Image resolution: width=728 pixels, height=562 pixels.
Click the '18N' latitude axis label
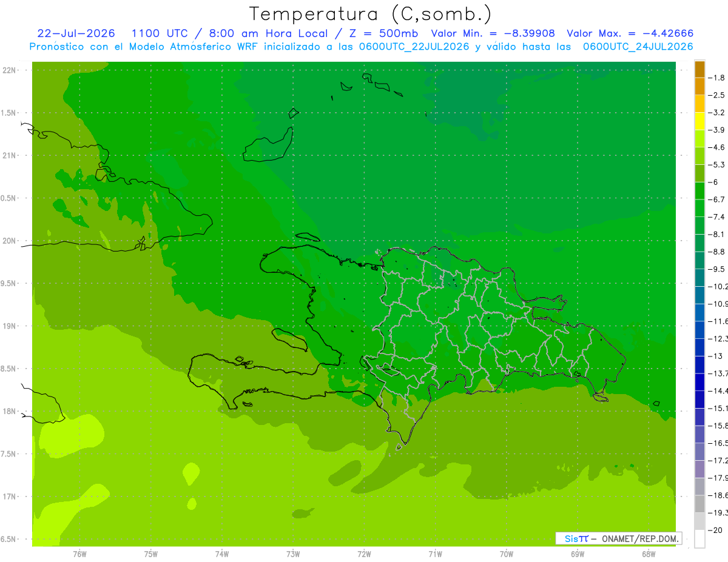(8, 412)
